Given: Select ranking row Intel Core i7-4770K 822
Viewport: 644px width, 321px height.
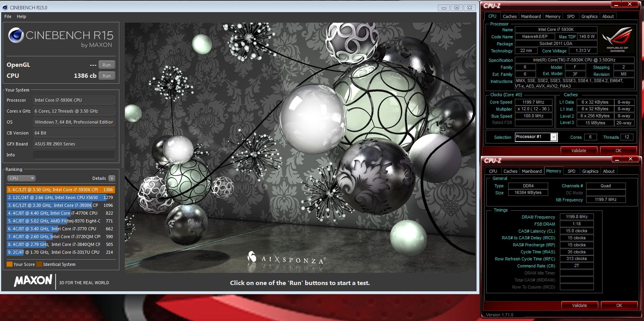Looking at the screenshot, I should tap(61, 213).
